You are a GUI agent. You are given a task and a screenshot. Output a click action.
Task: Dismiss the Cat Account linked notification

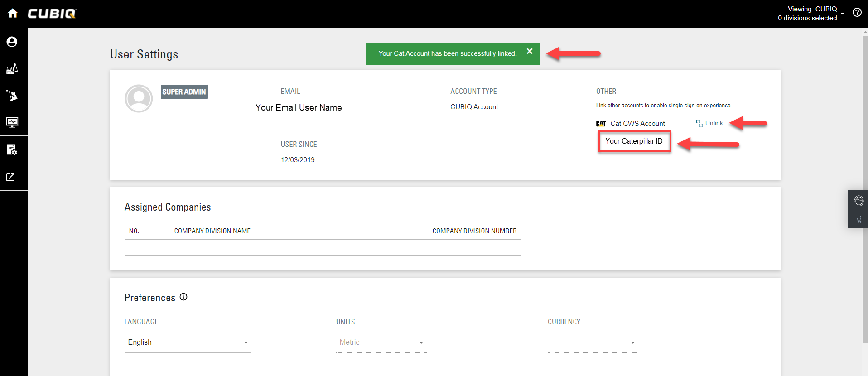(x=530, y=51)
